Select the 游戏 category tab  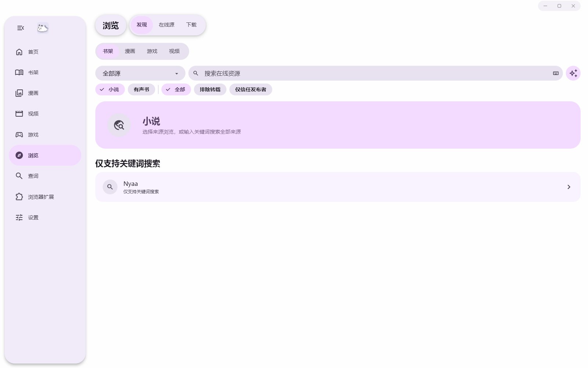(152, 51)
